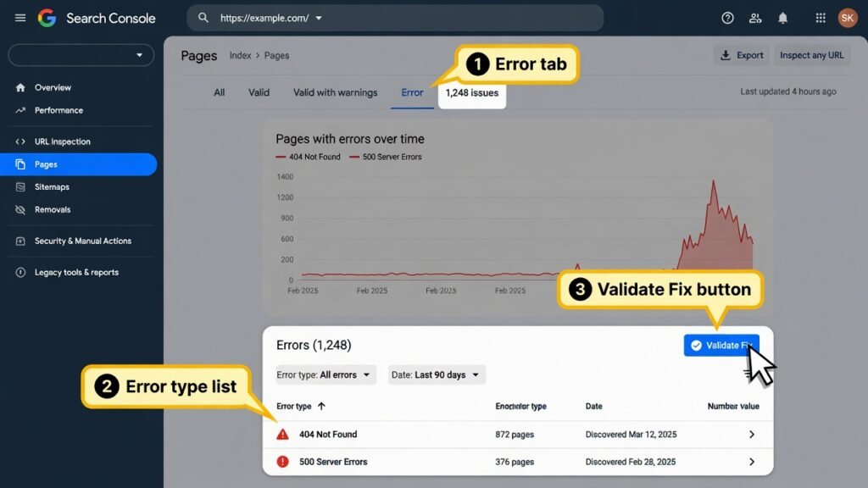Open users and permissions icon
868x488 pixels.
click(x=755, y=19)
